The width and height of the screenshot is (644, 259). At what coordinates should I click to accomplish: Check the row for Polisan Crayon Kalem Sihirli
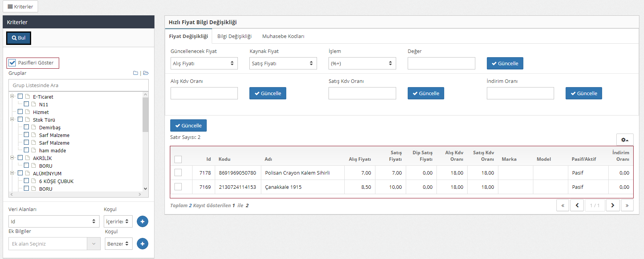pos(178,173)
